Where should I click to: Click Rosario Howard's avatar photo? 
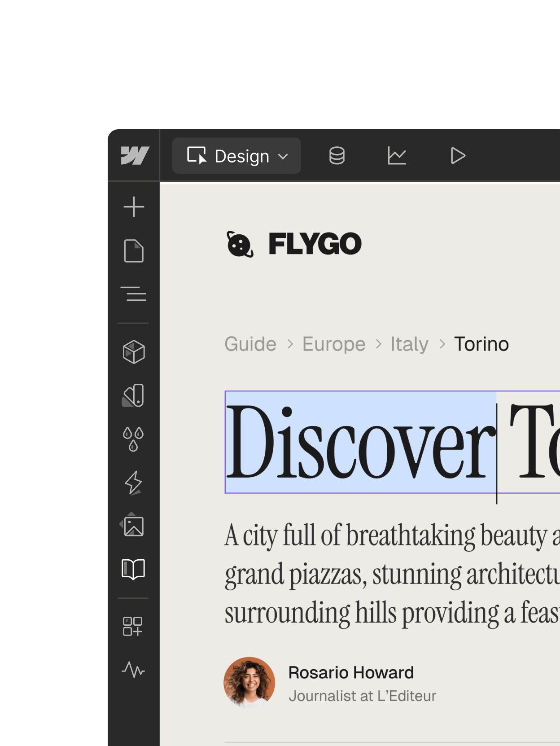[249, 682]
